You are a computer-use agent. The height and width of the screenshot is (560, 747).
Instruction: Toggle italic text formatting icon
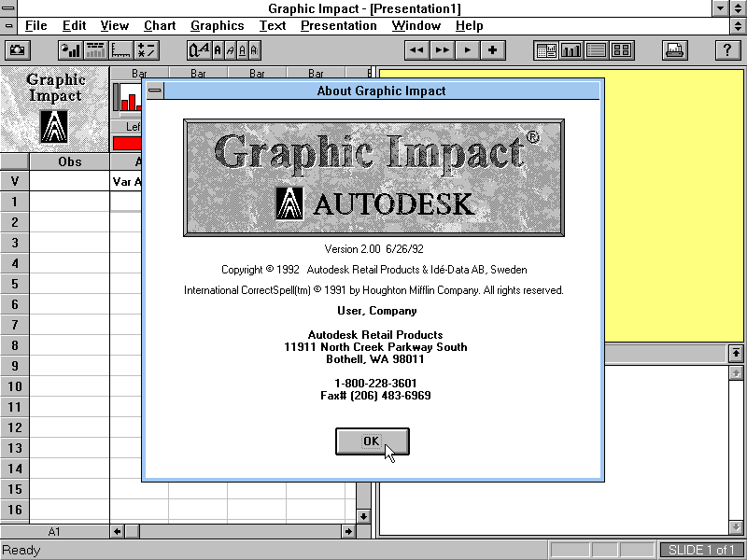(x=230, y=50)
